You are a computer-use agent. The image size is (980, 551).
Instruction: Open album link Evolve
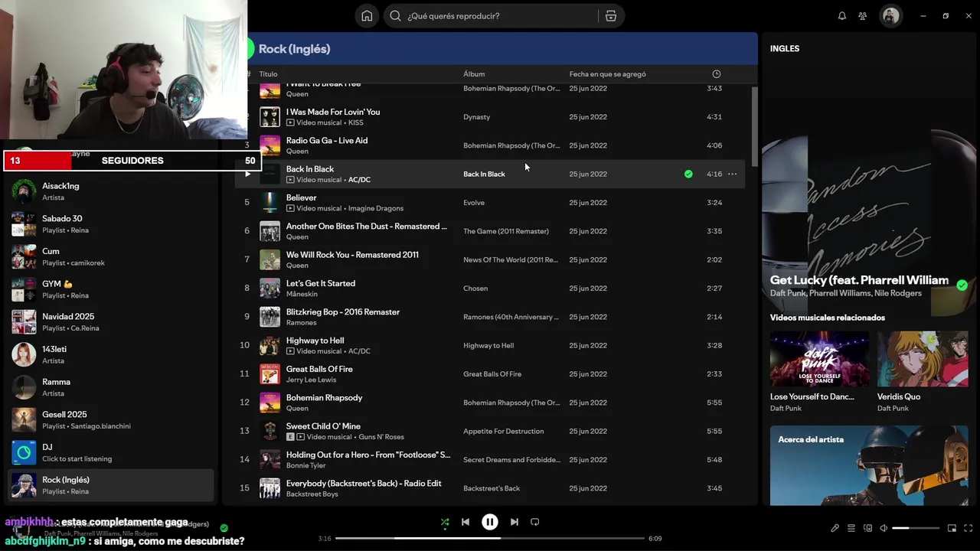tap(474, 203)
